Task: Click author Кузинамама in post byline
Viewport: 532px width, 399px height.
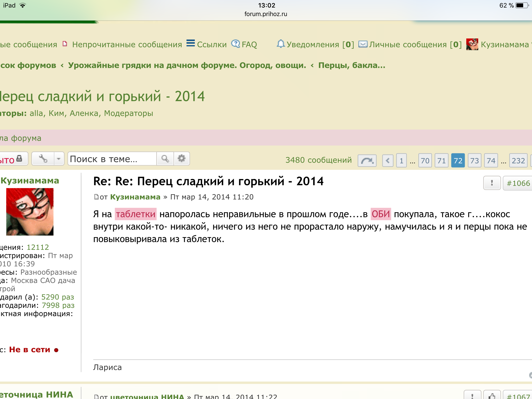Action: coord(135,197)
